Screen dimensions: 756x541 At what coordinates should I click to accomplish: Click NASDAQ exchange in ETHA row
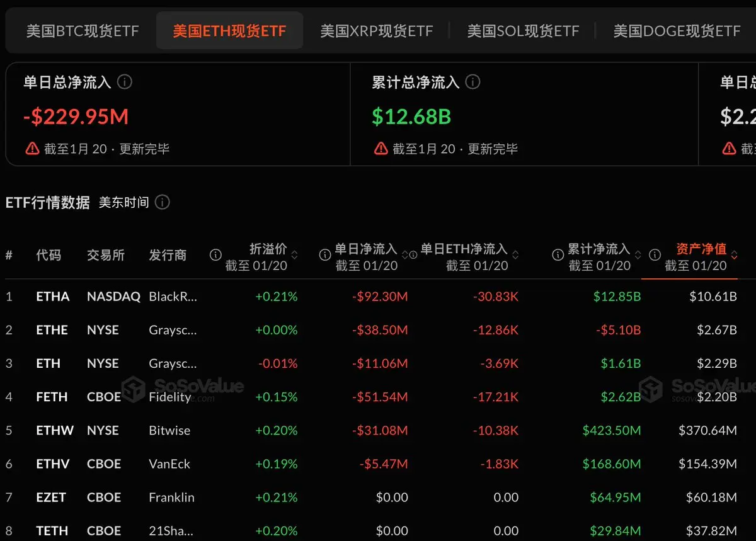click(x=113, y=296)
